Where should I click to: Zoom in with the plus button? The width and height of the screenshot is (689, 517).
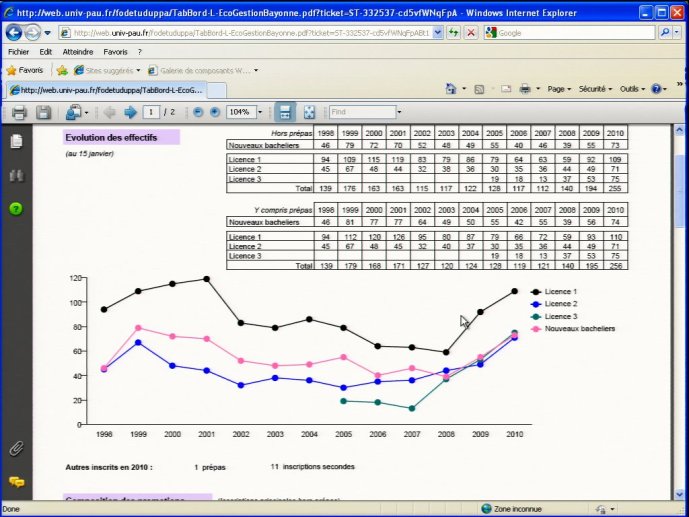tap(214, 112)
